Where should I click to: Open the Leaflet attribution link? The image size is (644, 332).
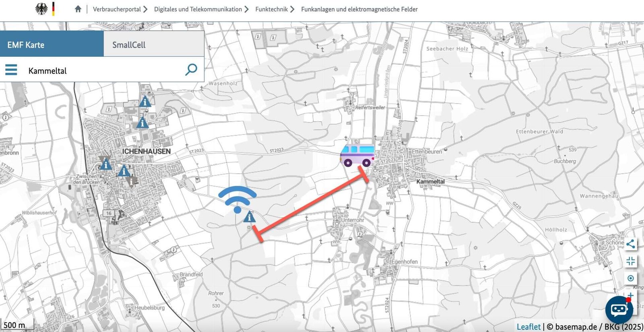[528, 326]
